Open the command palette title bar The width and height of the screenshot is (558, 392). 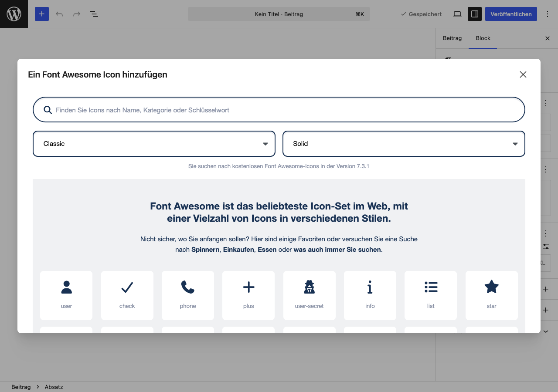pos(279,14)
